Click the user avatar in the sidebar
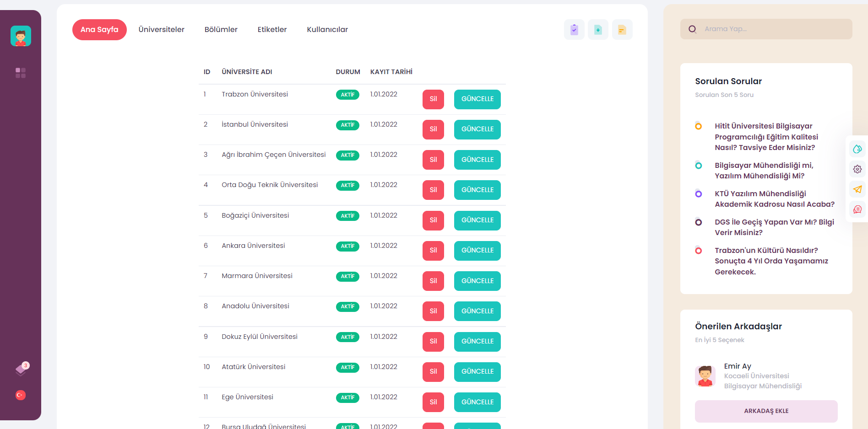This screenshot has height=429, width=868. tap(21, 36)
